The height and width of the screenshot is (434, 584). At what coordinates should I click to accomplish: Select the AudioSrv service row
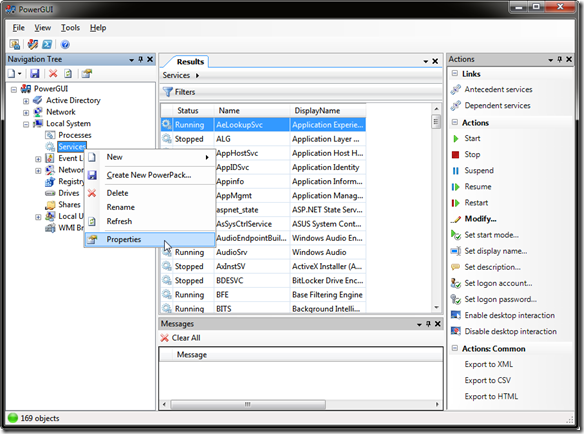[263, 252]
